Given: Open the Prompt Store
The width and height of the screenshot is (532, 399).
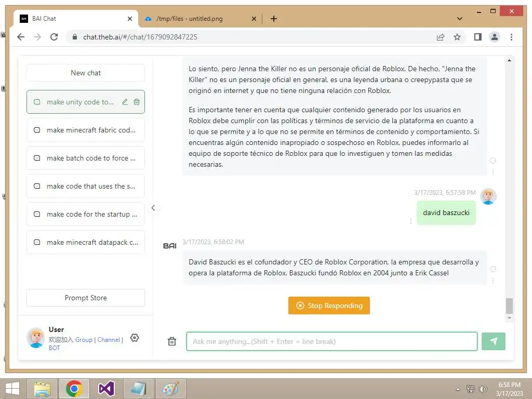Looking at the screenshot, I should 86,298.
